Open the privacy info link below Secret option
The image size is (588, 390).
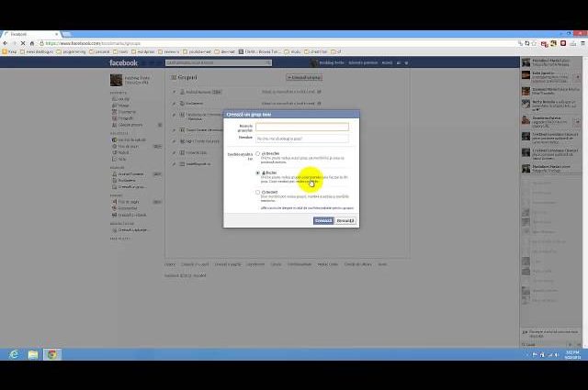click(307, 207)
